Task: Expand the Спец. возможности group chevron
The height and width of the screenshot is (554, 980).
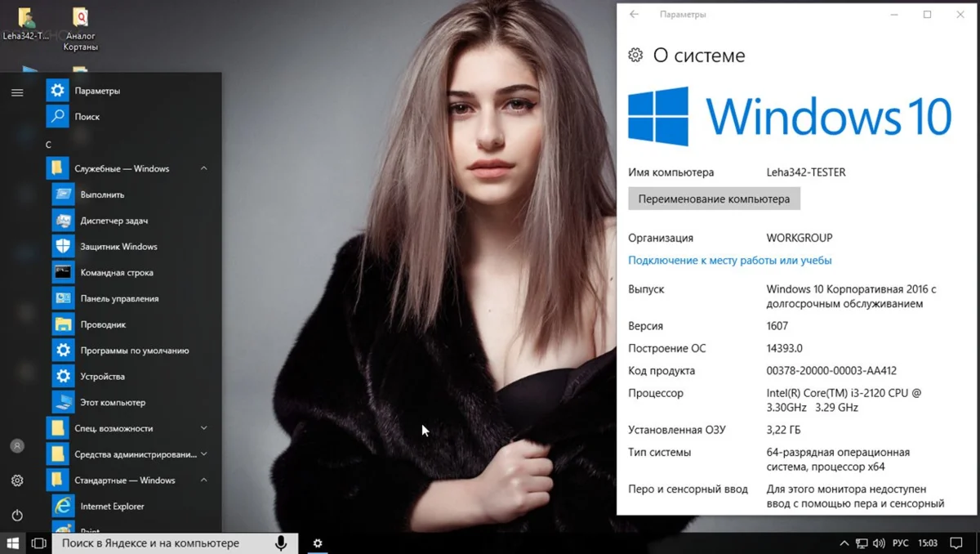Action: point(204,428)
